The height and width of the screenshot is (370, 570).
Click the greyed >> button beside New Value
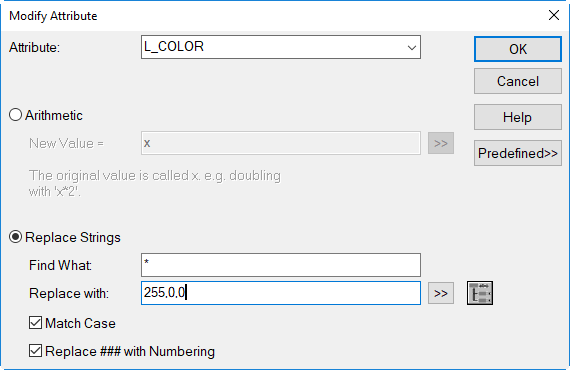[441, 143]
